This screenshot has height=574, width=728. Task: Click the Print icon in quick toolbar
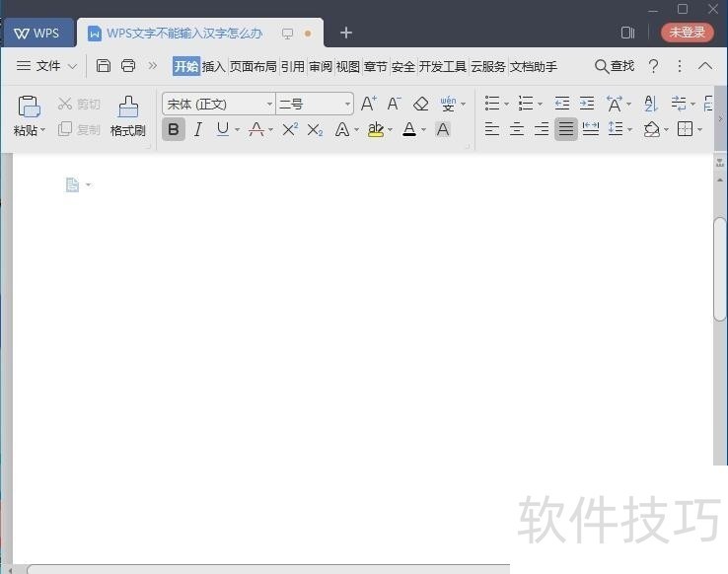tap(128, 66)
